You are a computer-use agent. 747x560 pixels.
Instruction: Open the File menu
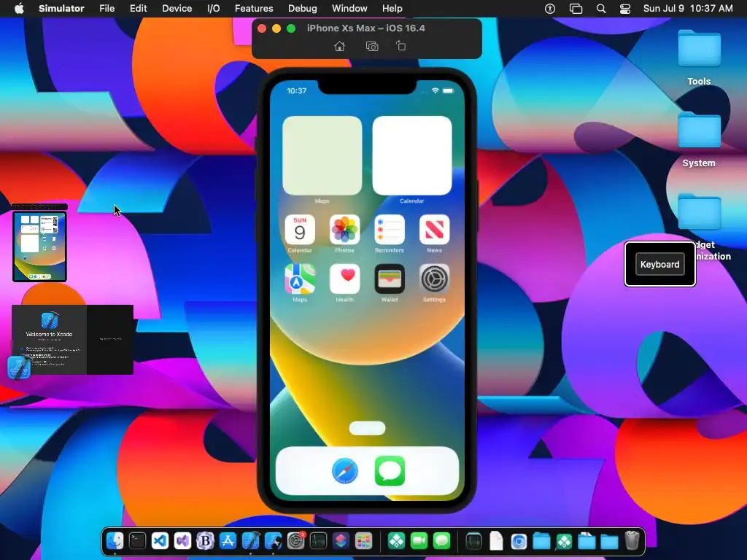(x=107, y=9)
